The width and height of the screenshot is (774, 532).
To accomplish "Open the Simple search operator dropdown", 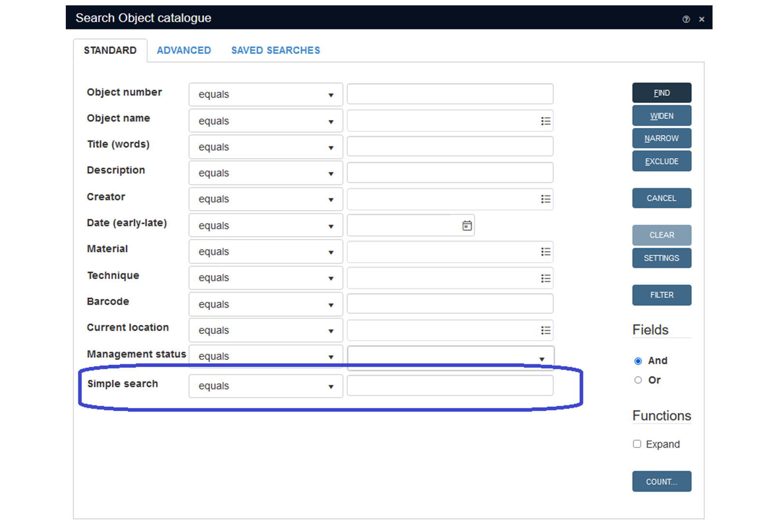I will coord(266,386).
